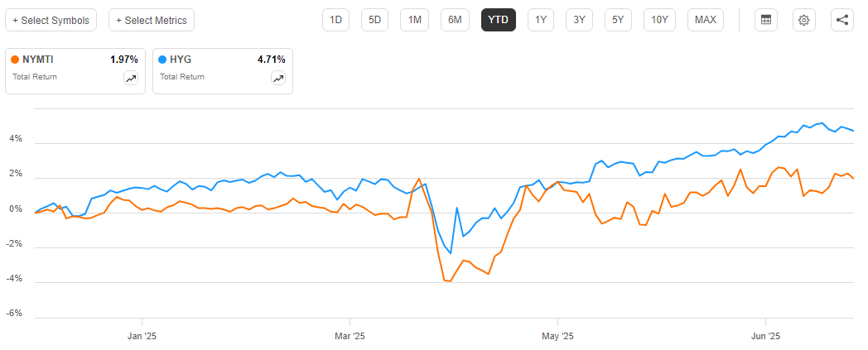This screenshot has width=868, height=350.
Task: Open the Select Symbols picker
Action: [x=51, y=20]
